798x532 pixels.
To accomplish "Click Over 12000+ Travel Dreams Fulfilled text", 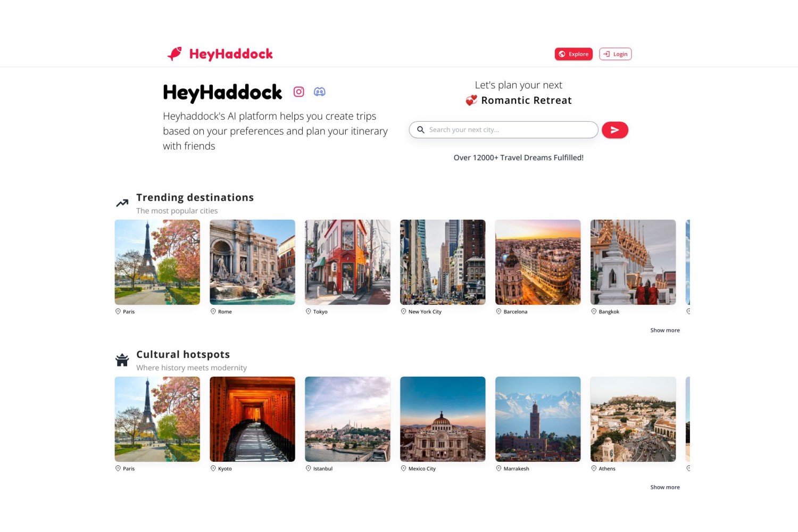I will coord(519,158).
